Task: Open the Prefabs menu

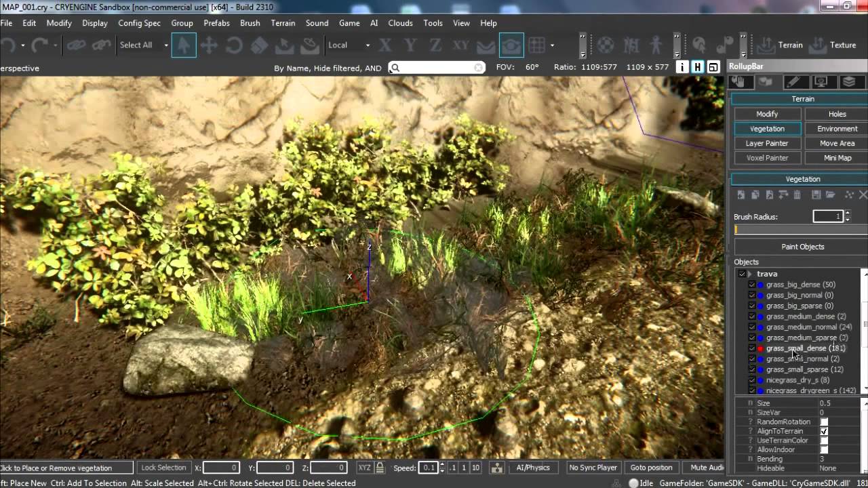Action: click(x=216, y=23)
